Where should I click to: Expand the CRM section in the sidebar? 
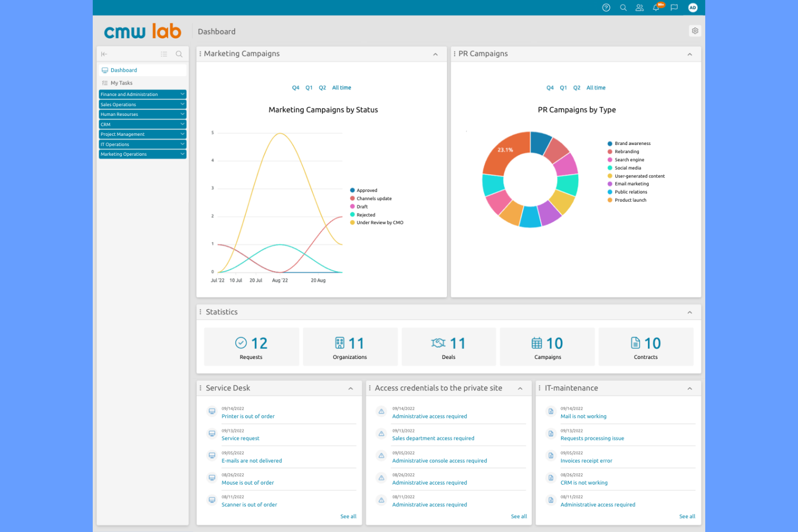(142, 124)
